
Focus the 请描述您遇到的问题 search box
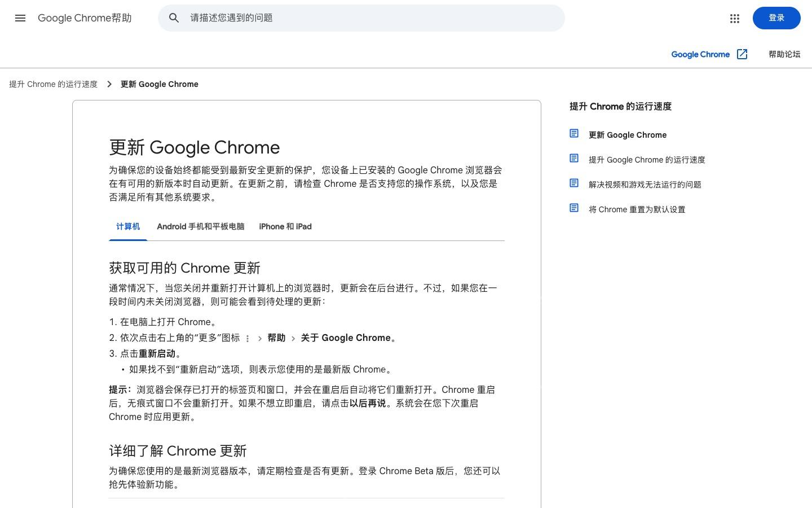click(x=361, y=18)
